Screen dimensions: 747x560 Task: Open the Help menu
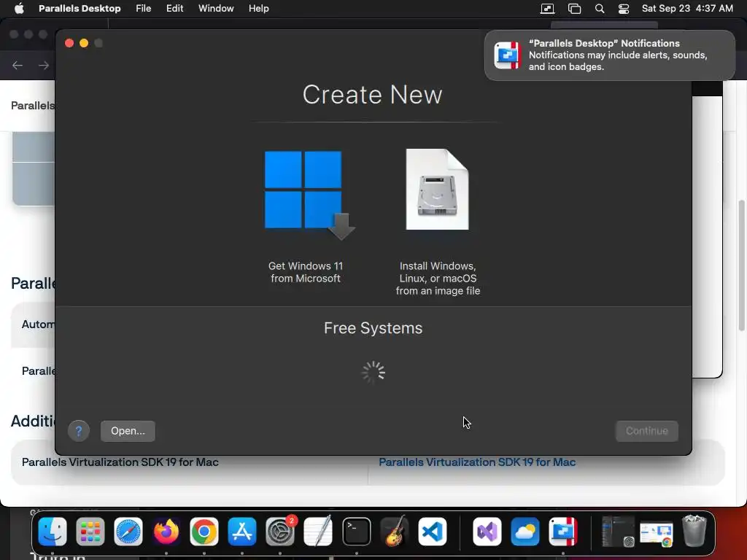pyautogui.click(x=259, y=9)
